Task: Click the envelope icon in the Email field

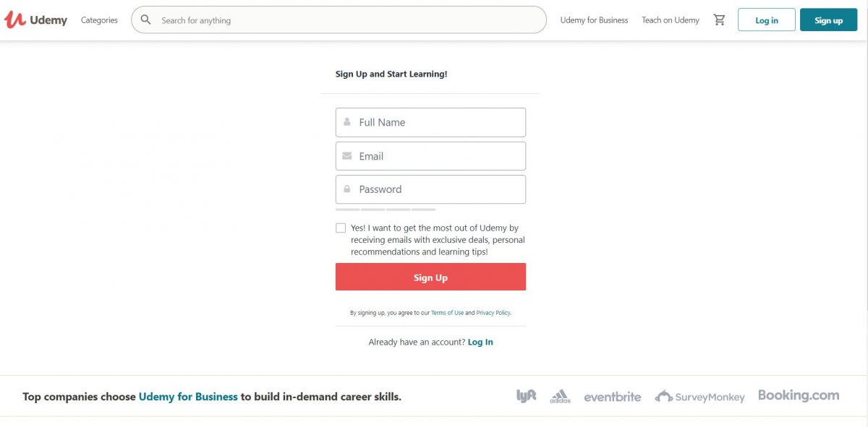Action: (x=346, y=155)
